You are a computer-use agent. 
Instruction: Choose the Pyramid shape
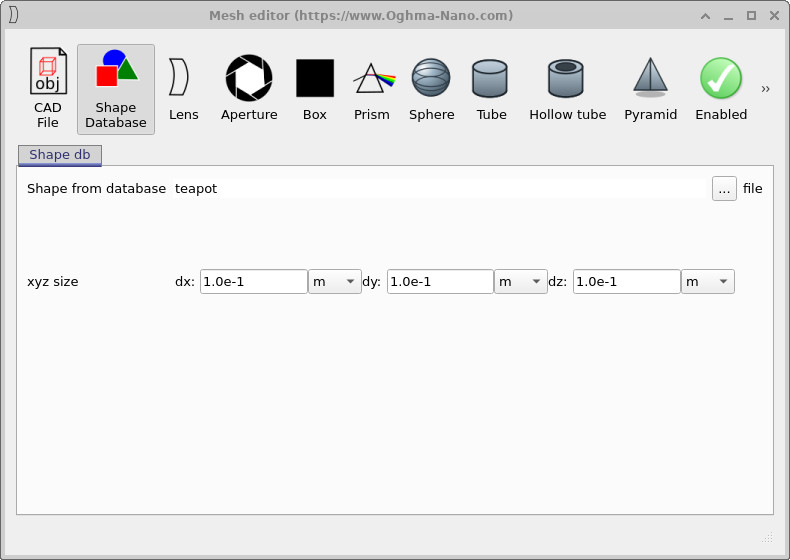[x=650, y=89]
